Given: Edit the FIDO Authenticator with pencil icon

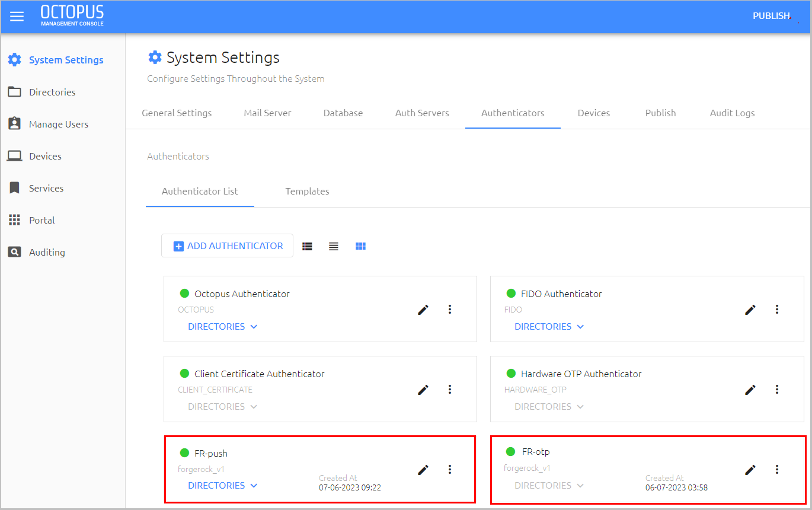Looking at the screenshot, I should [750, 309].
